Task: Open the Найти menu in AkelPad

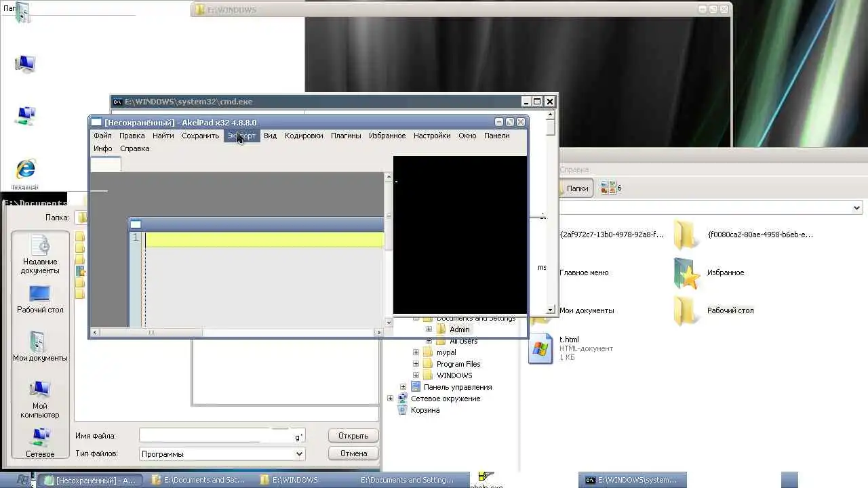Action: 163,136
